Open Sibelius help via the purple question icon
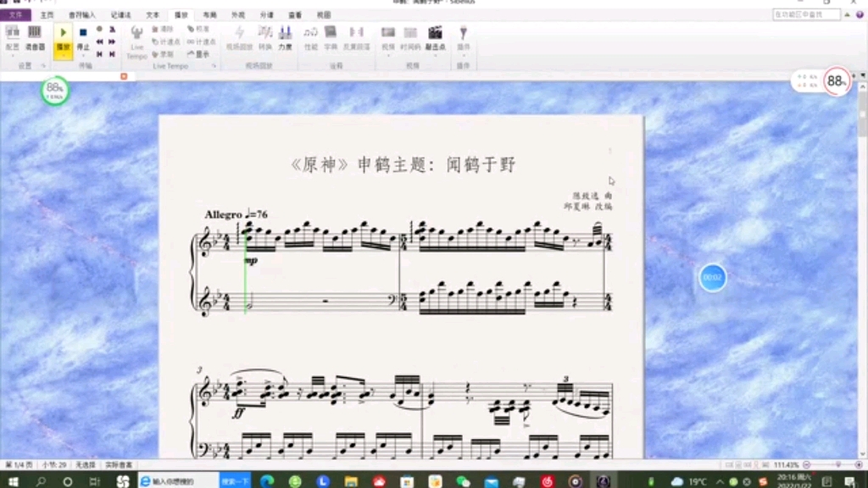Image resolution: width=868 pixels, height=488 pixels. point(860,15)
